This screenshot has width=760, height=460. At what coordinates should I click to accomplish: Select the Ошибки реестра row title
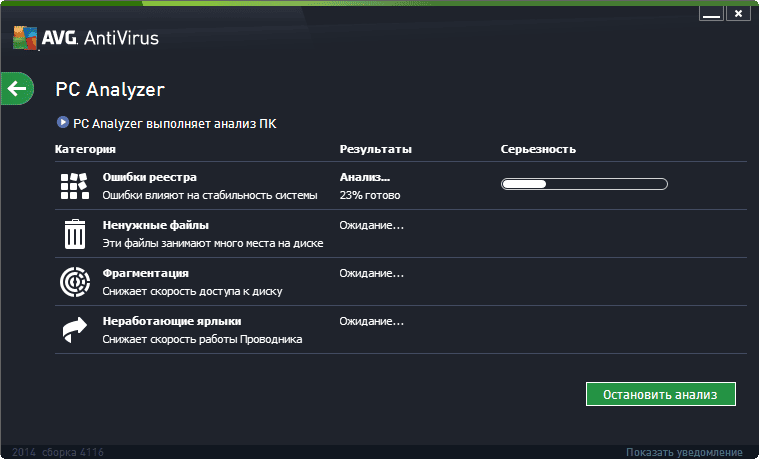point(150,177)
